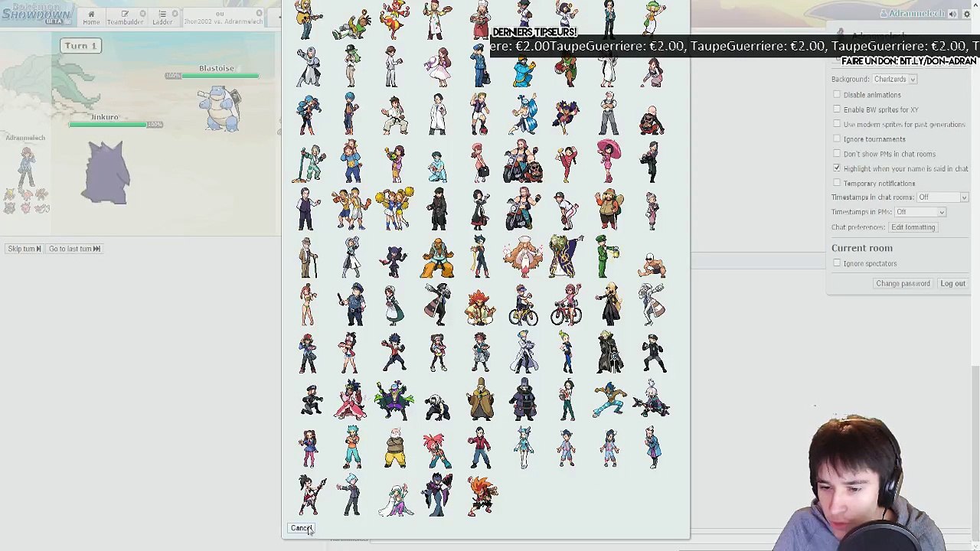The image size is (980, 551).
Task: Switch to the Teambuilder tab
Action: [124, 17]
